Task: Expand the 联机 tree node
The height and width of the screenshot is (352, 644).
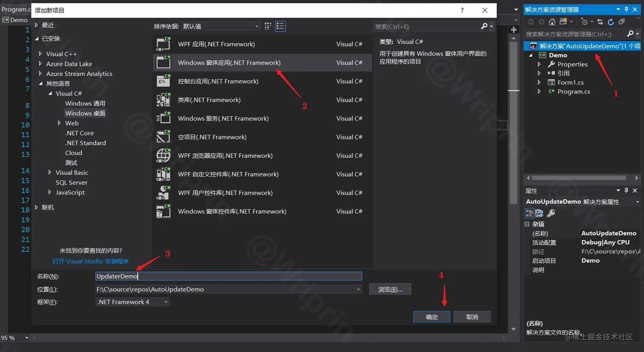Action: (37, 207)
